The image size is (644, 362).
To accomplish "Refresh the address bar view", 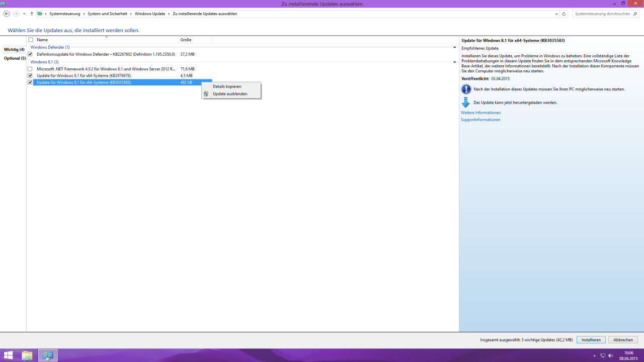I will (x=563, y=14).
